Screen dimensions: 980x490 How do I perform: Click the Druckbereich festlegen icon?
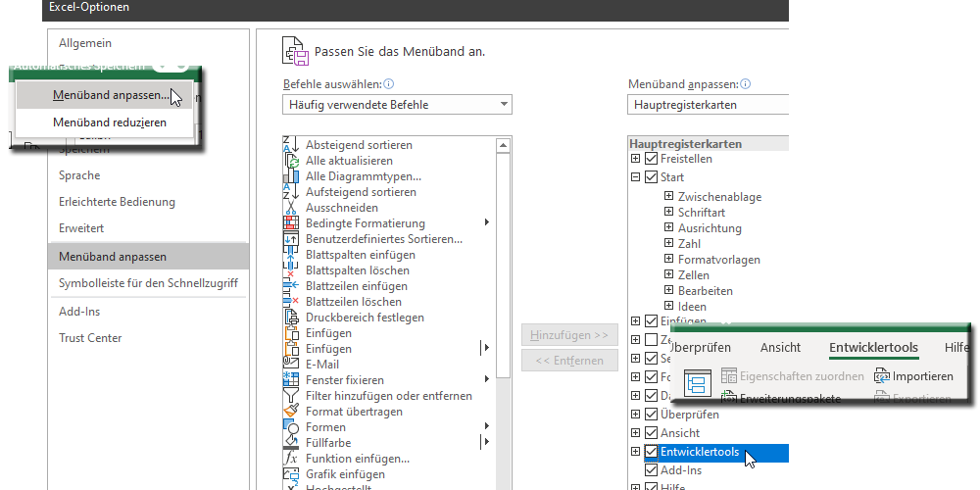[291, 318]
